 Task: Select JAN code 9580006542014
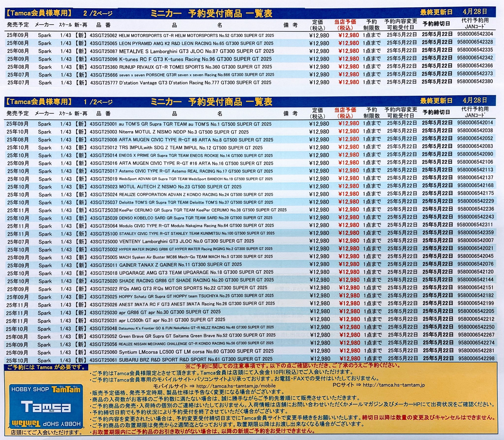(475, 123)
